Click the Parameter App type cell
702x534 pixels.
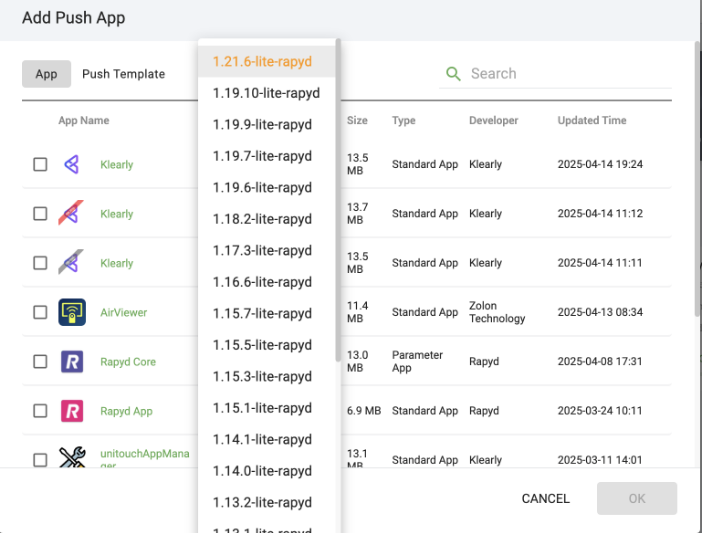(417, 361)
